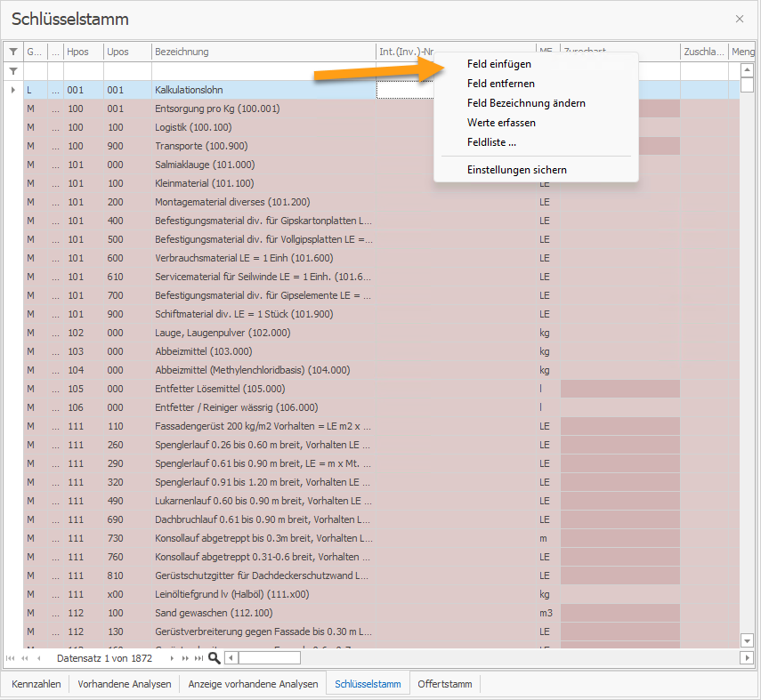Select row Entfetter Lösemittel (105.000)

382,389
